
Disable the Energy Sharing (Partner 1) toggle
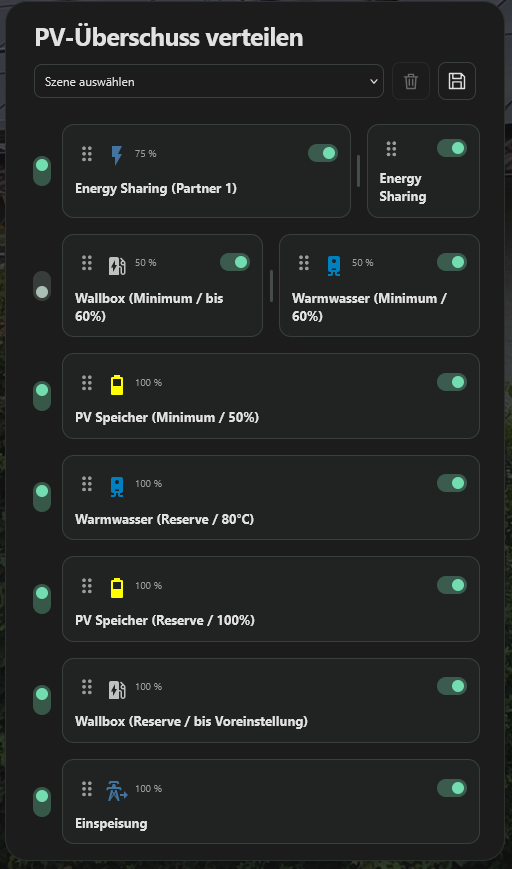pyautogui.click(x=322, y=153)
